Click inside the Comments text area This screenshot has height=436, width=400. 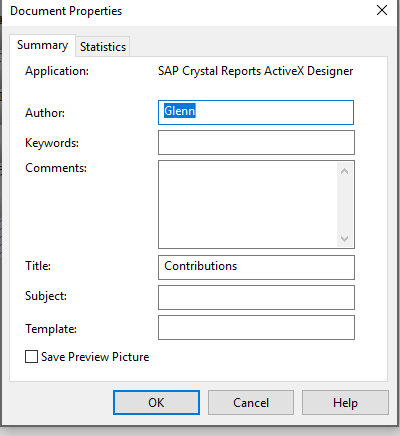coord(248,204)
